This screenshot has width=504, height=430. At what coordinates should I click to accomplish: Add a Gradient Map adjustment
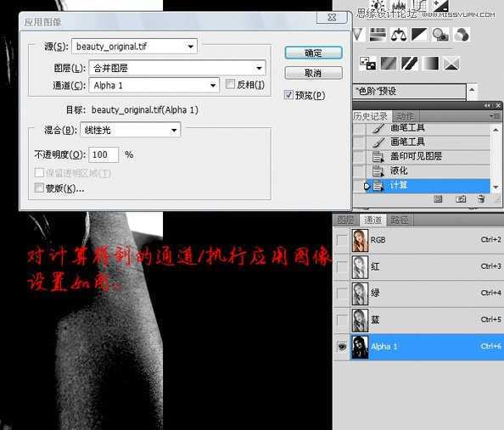[x=430, y=64]
